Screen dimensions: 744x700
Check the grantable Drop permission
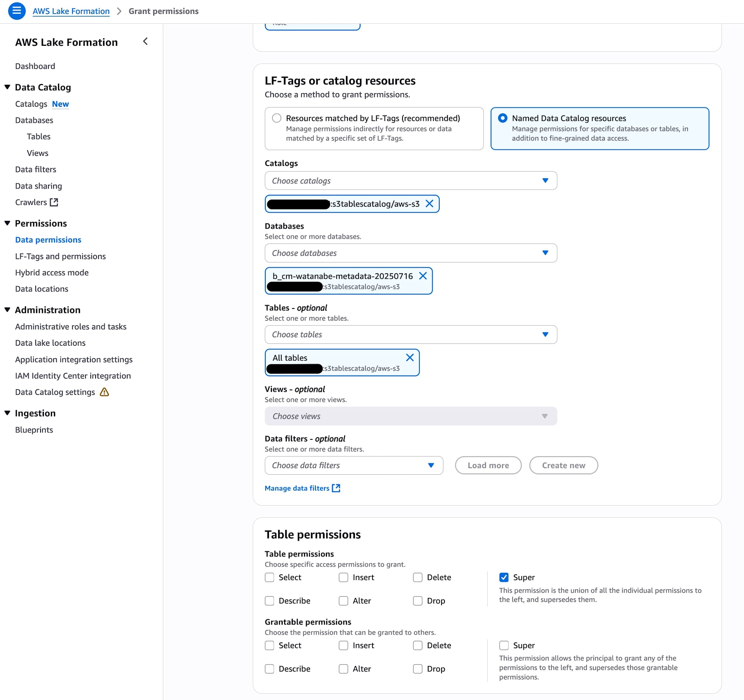(x=418, y=669)
